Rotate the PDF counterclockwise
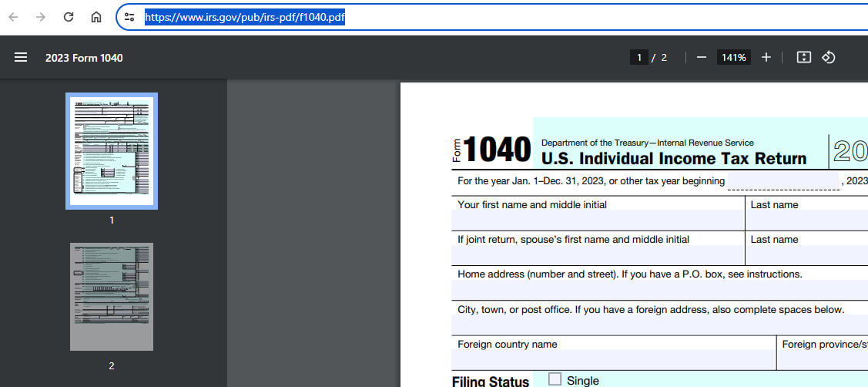Screen dimensions: 868x387 (x=828, y=58)
